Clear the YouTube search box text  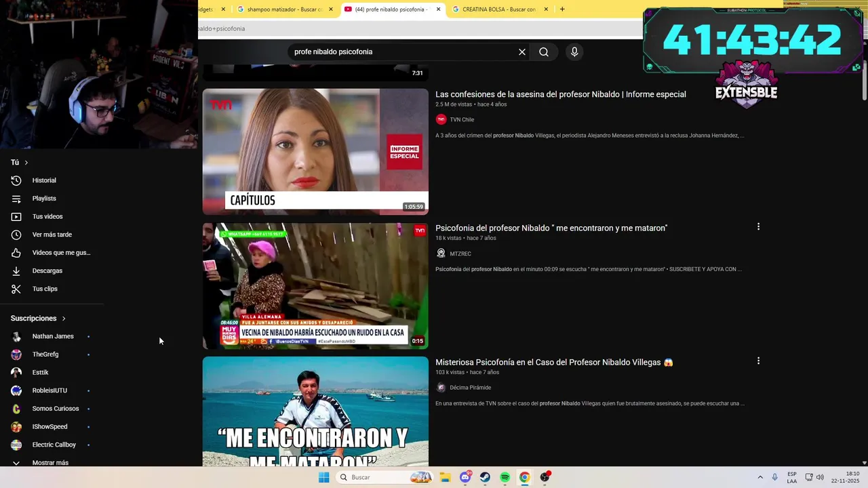tap(522, 52)
